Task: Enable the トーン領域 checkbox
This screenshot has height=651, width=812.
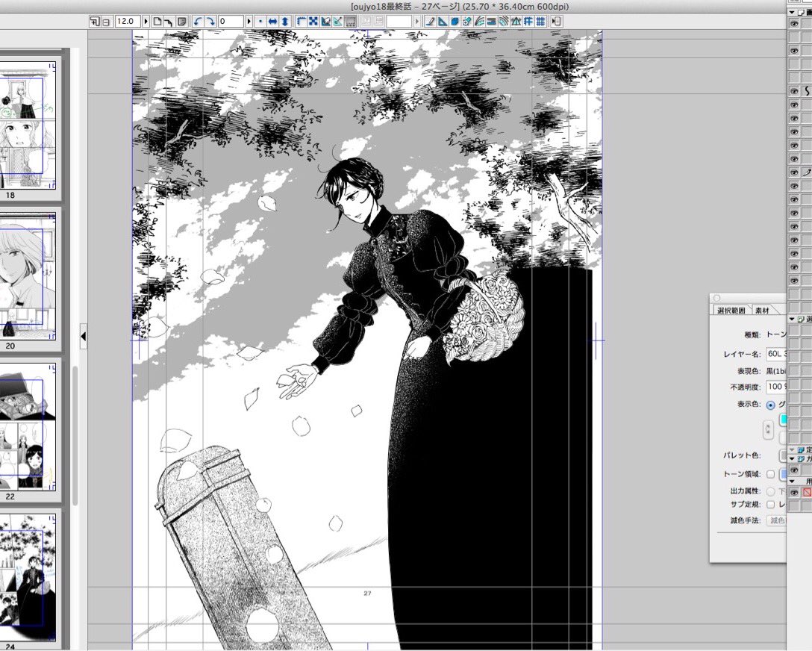Action: click(770, 474)
